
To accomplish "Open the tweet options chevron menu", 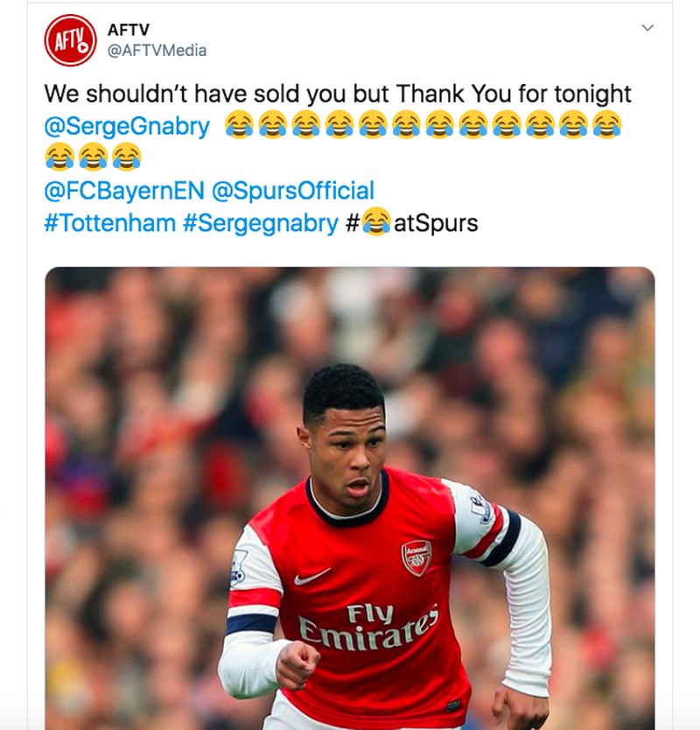I will pos(647,28).
